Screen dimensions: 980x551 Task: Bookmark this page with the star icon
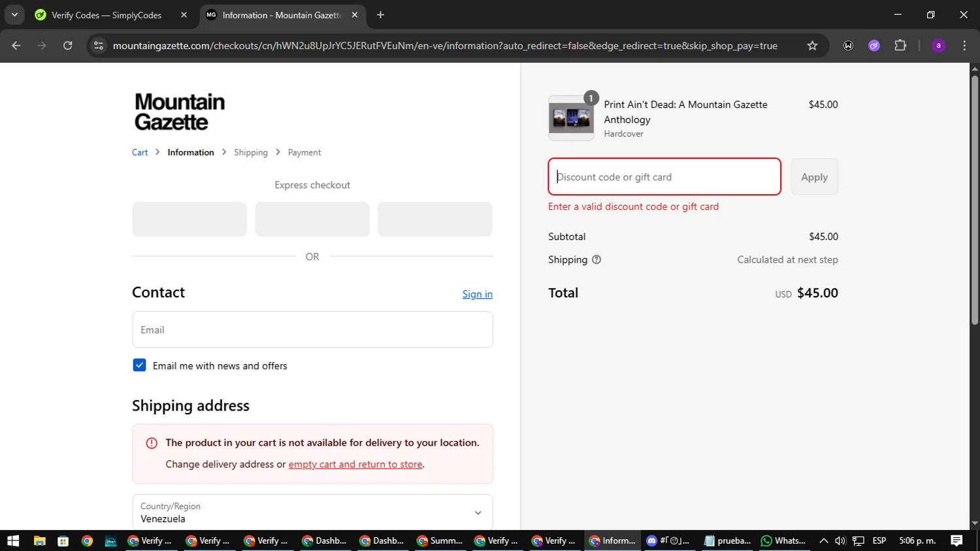pos(812,46)
